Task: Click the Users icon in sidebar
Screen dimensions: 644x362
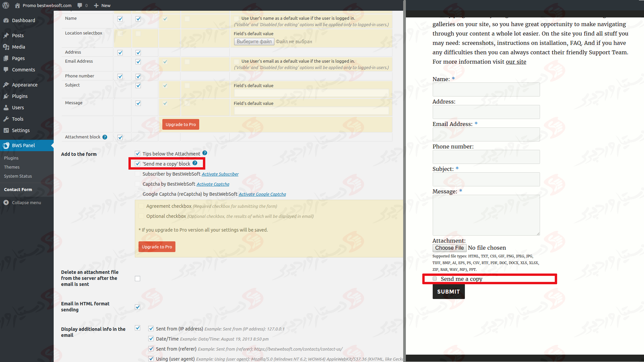Action: point(7,107)
